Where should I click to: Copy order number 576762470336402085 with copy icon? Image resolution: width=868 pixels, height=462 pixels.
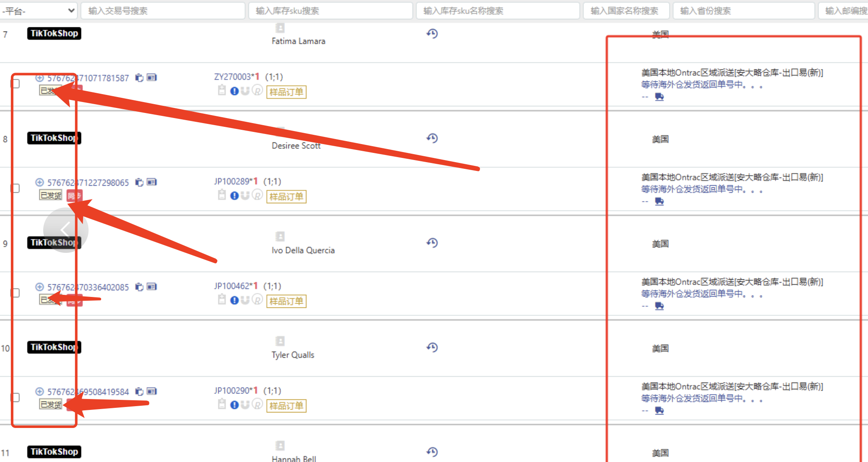pyautogui.click(x=139, y=287)
